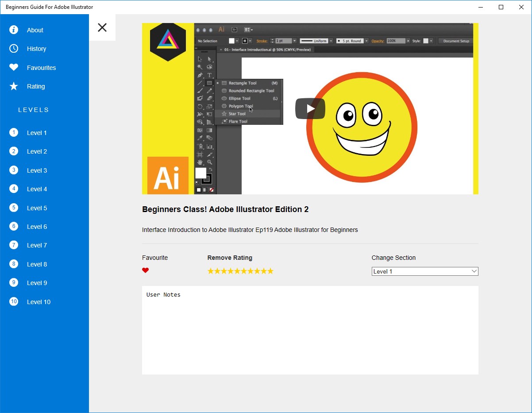The width and height of the screenshot is (532, 413).
Task: Click the circled number 1 icon
Action: (14, 132)
